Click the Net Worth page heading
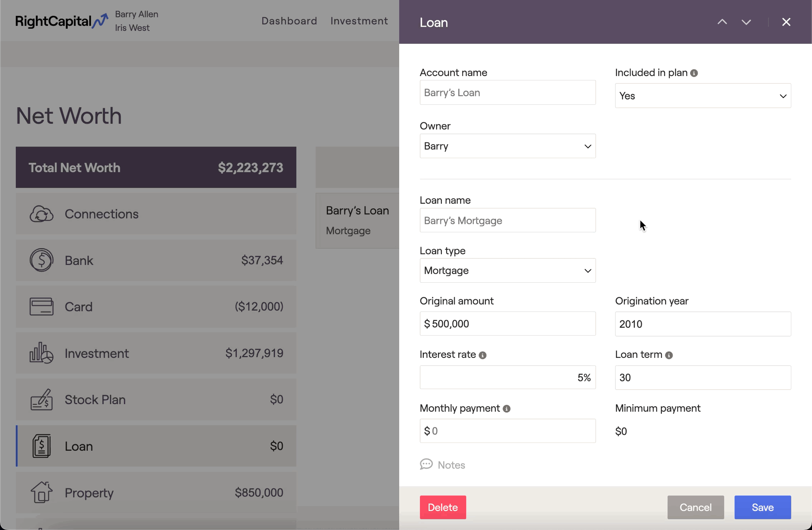This screenshot has width=812, height=530. (69, 116)
